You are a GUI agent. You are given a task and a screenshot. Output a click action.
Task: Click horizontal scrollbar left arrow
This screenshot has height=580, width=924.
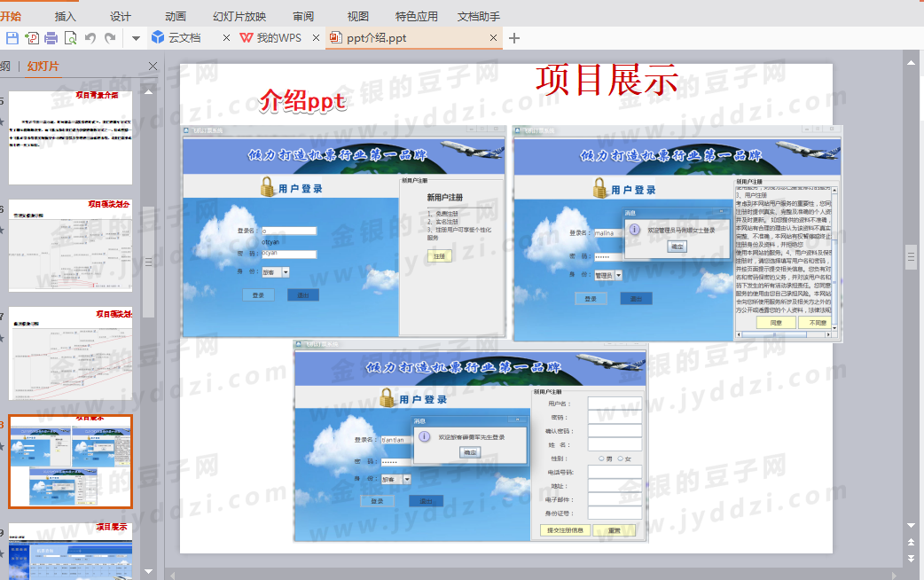pyautogui.click(x=172, y=575)
